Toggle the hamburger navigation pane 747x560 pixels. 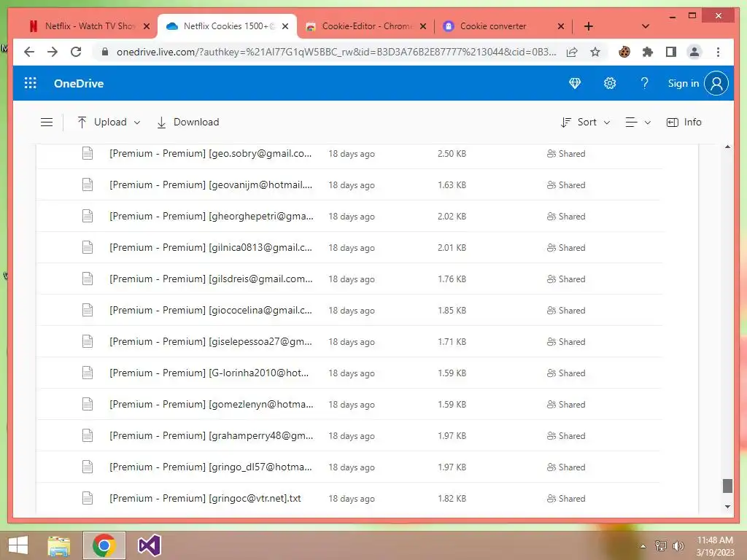point(47,122)
